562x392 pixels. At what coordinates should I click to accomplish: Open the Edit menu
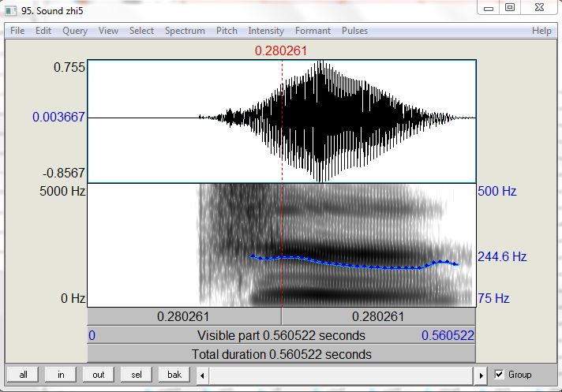coord(43,31)
